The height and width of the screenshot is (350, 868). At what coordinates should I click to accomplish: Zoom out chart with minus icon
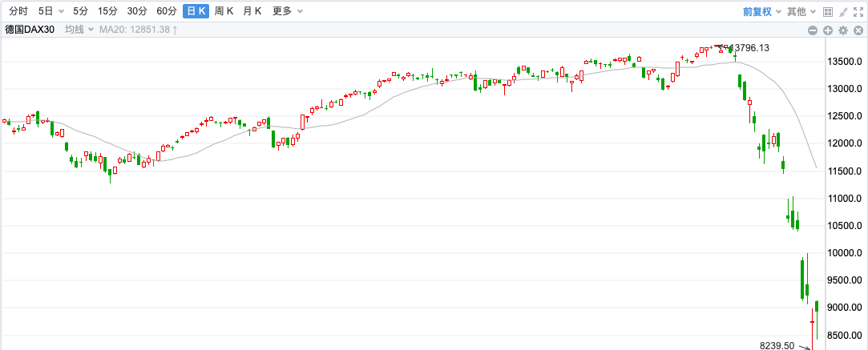(813, 30)
